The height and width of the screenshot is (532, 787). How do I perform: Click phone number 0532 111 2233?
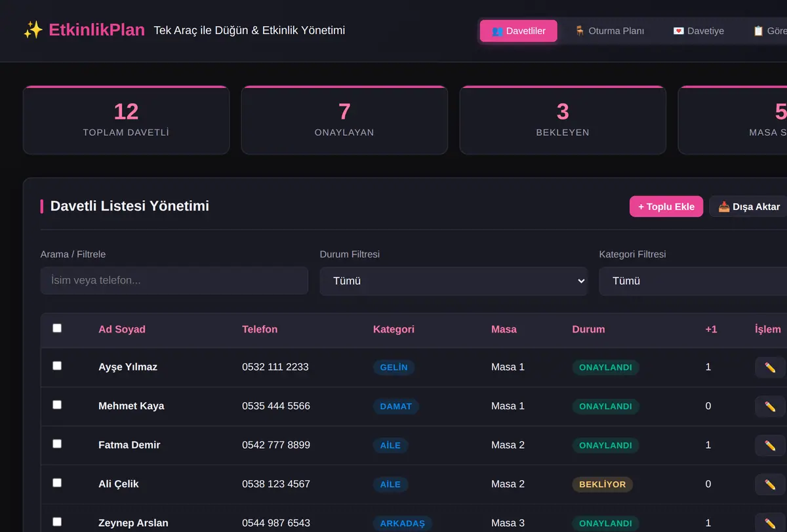[275, 367]
